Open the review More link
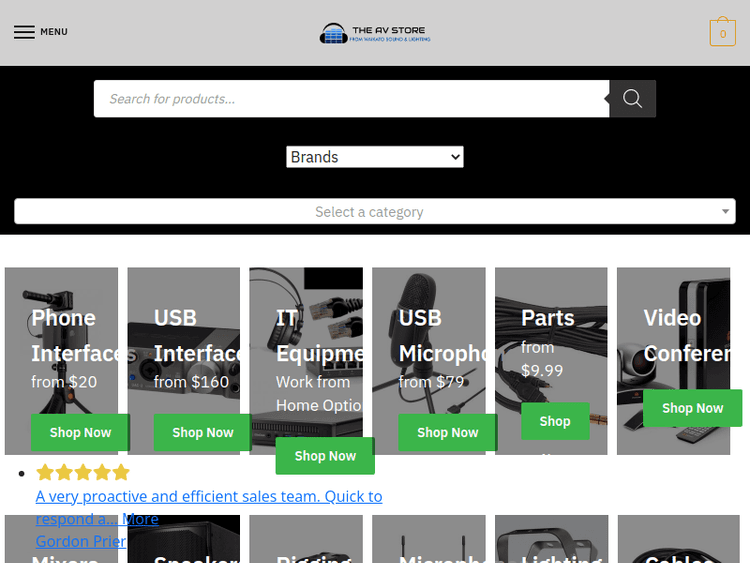Viewport: 750px width, 563px height. coord(140,518)
